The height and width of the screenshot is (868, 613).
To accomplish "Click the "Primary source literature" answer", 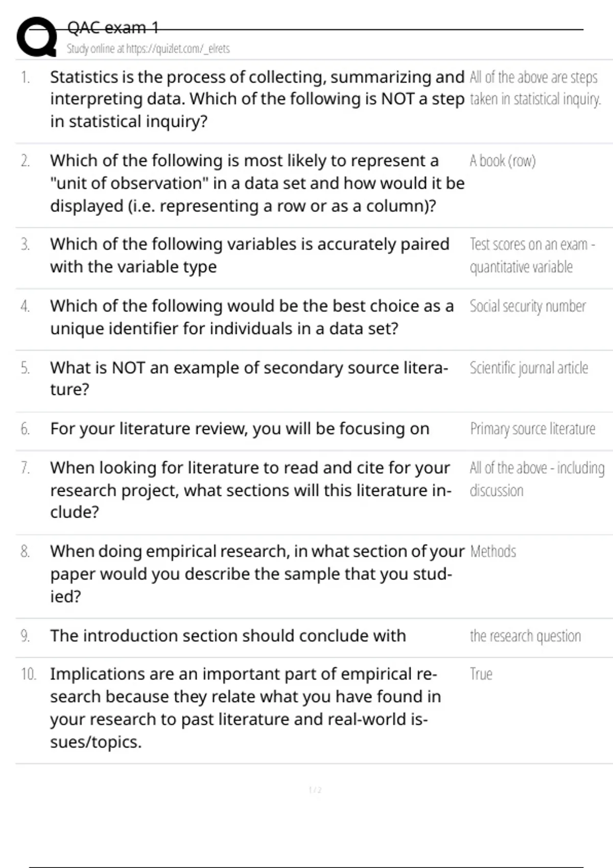I will (x=532, y=429).
